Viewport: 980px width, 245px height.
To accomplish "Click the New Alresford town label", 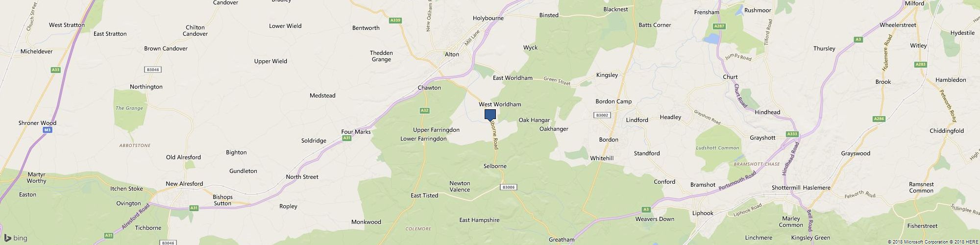I will click(x=184, y=184).
